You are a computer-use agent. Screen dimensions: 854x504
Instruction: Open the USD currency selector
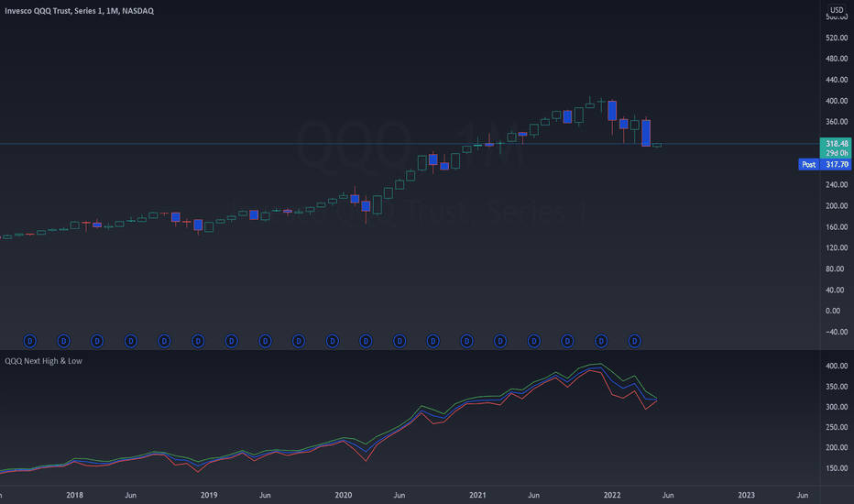[x=837, y=10]
